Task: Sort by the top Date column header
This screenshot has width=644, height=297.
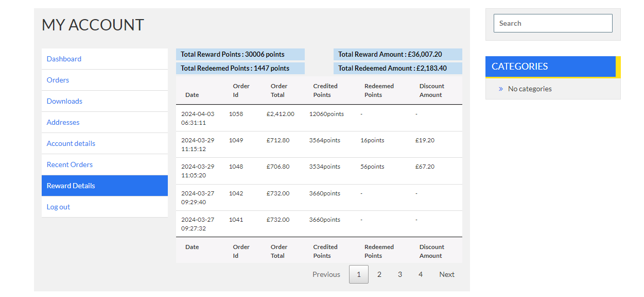Action: pos(192,95)
